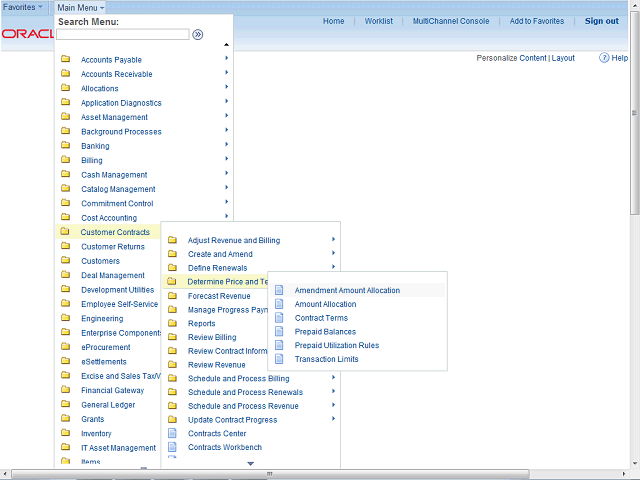Image resolution: width=640 pixels, height=480 pixels.
Task: Select Amendment Amount Allocation menu item
Action: coord(347,290)
